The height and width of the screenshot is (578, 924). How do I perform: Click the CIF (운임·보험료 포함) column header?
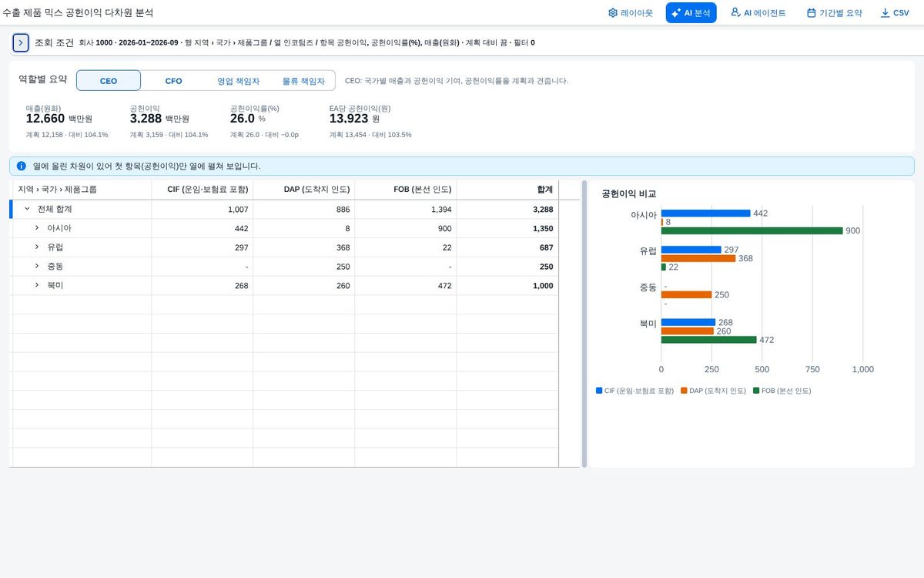click(203, 190)
